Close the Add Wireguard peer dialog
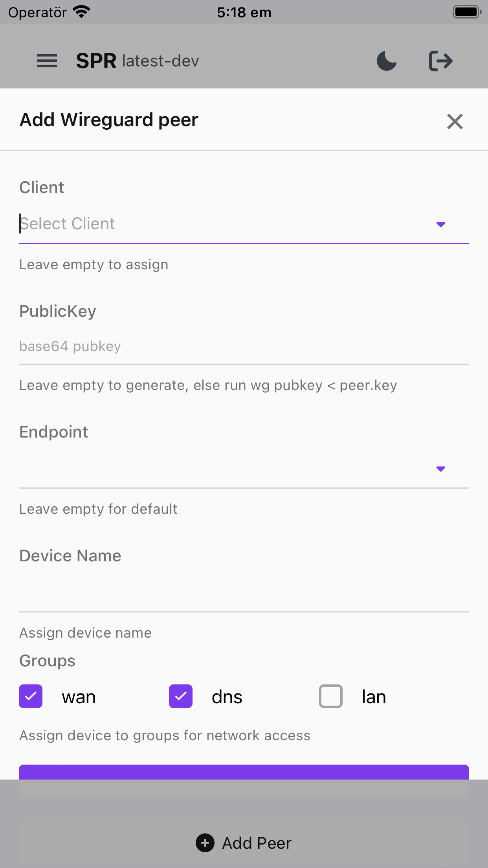Viewport: 488px width, 868px height. coord(455,121)
